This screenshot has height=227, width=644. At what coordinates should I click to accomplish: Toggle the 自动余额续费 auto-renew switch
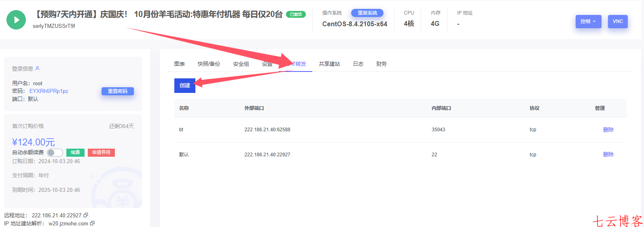click(55, 153)
